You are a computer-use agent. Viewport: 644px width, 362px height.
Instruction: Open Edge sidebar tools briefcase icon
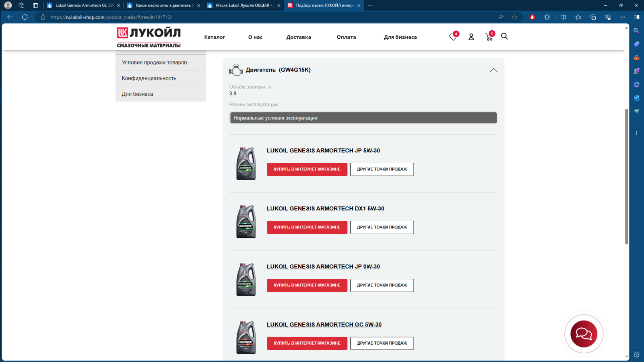636,58
